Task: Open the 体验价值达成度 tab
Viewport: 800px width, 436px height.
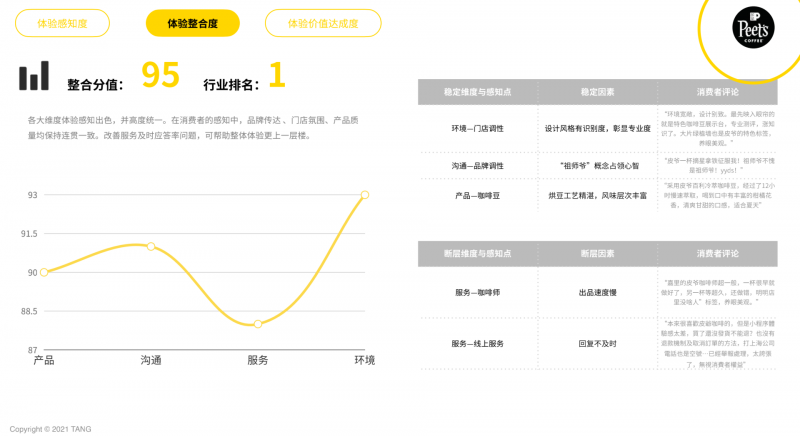Action: [x=322, y=23]
